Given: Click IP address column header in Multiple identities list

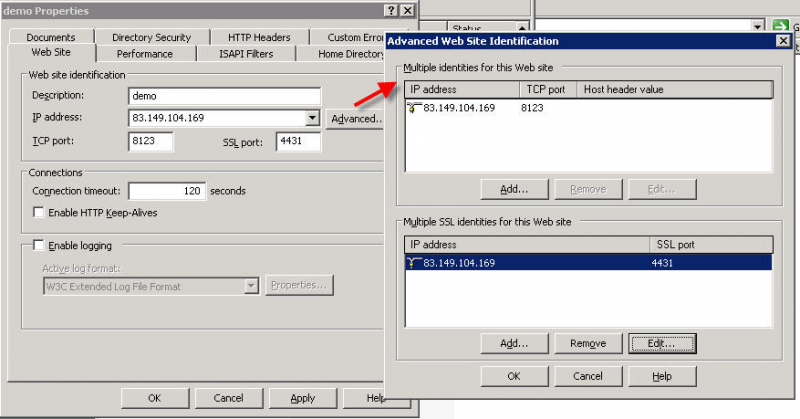Looking at the screenshot, I should coord(462,89).
